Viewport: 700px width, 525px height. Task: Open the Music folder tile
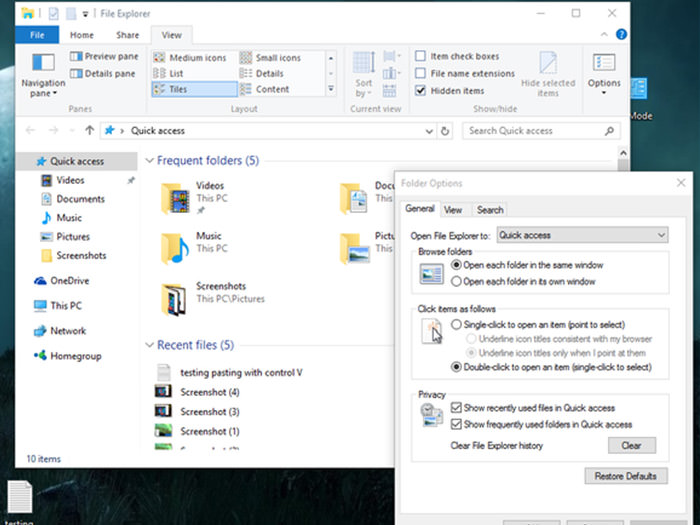[x=176, y=246]
